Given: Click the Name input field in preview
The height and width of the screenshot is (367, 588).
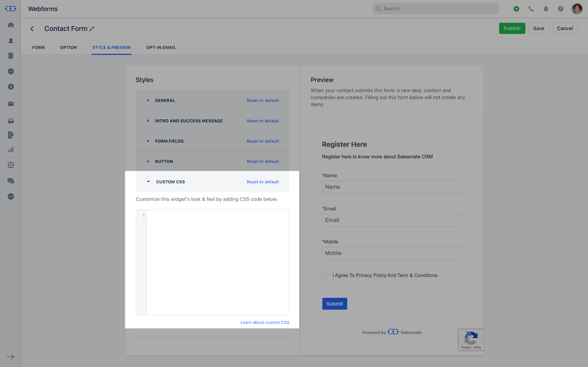Looking at the screenshot, I should [x=391, y=187].
